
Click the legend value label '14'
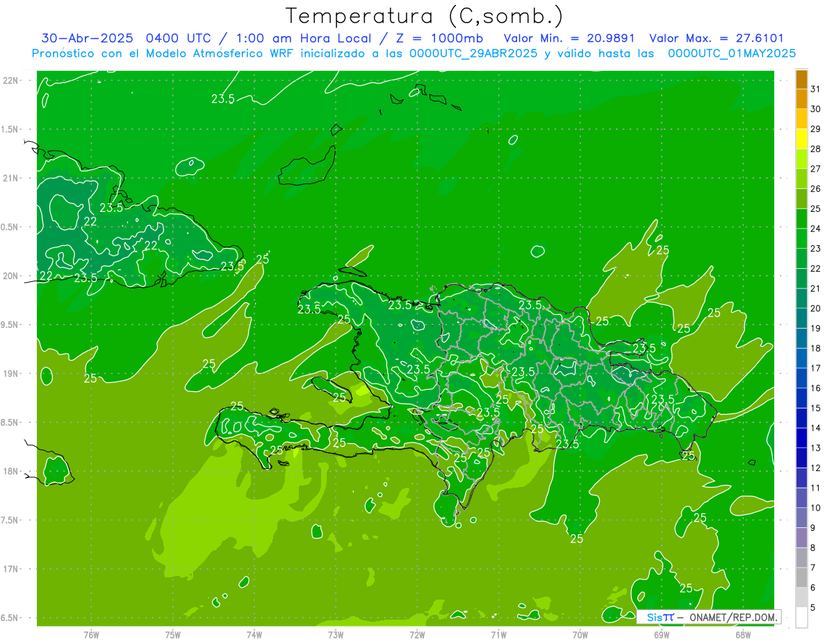[x=815, y=428]
